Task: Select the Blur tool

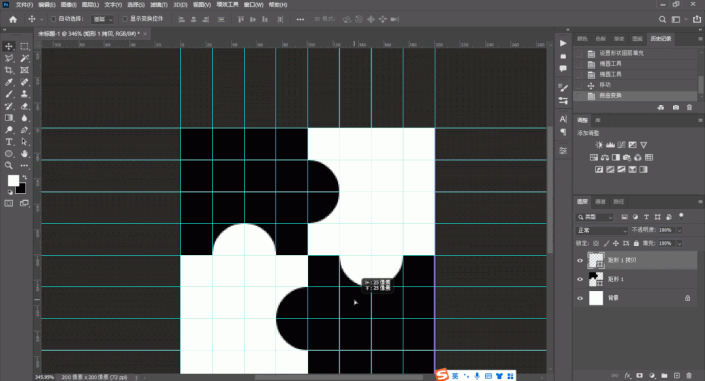Action: [24, 118]
